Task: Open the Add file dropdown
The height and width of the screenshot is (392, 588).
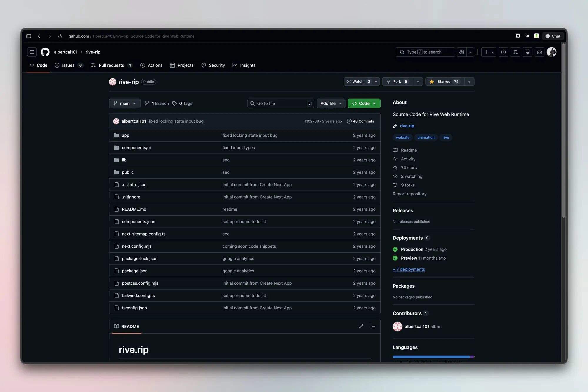Action: pos(331,104)
